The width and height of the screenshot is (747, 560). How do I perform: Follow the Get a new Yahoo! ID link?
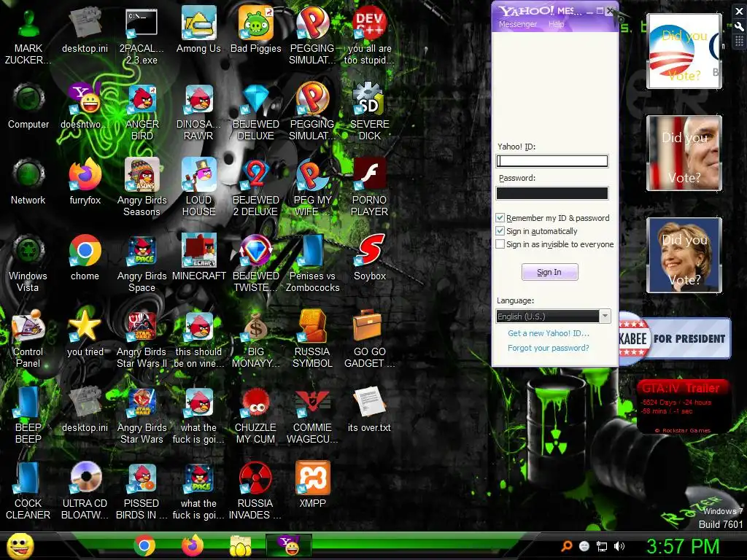(x=549, y=333)
